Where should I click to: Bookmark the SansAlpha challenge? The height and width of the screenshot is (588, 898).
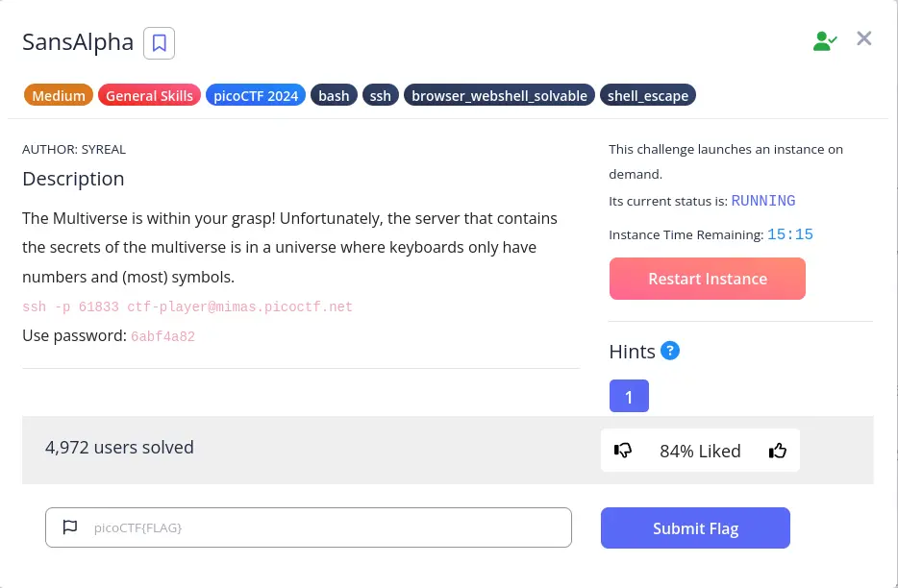point(159,43)
